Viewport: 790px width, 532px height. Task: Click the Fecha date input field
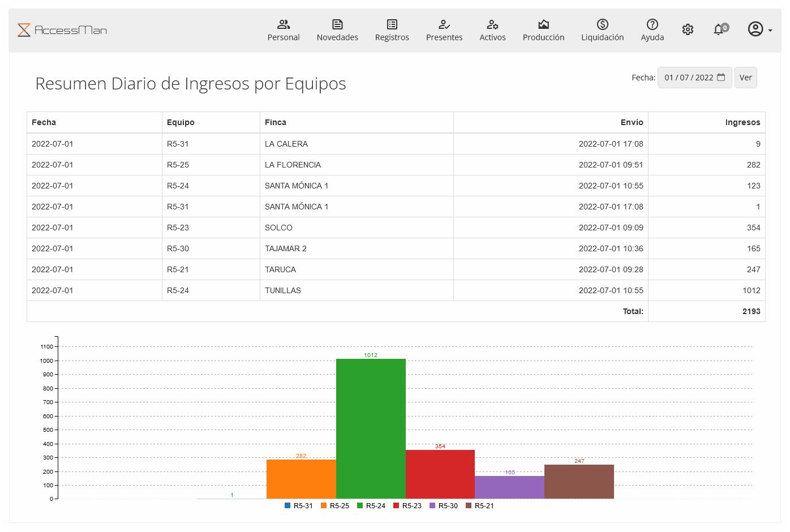(x=688, y=78)
